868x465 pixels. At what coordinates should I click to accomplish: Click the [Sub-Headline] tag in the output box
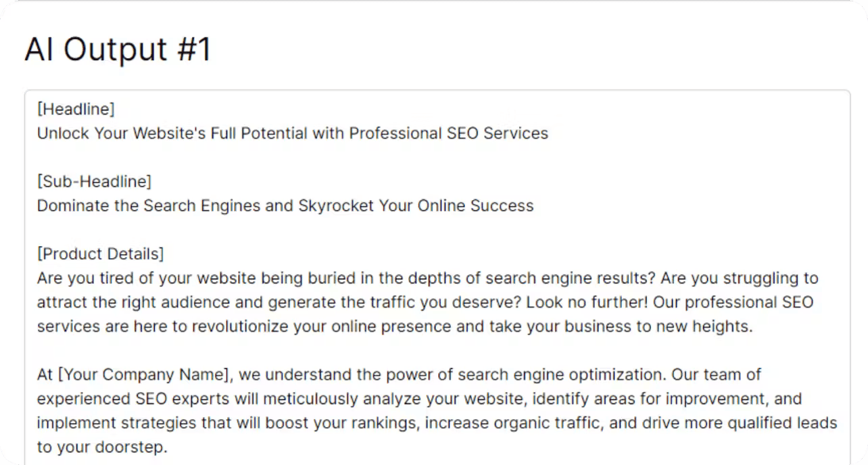point(94,182)
